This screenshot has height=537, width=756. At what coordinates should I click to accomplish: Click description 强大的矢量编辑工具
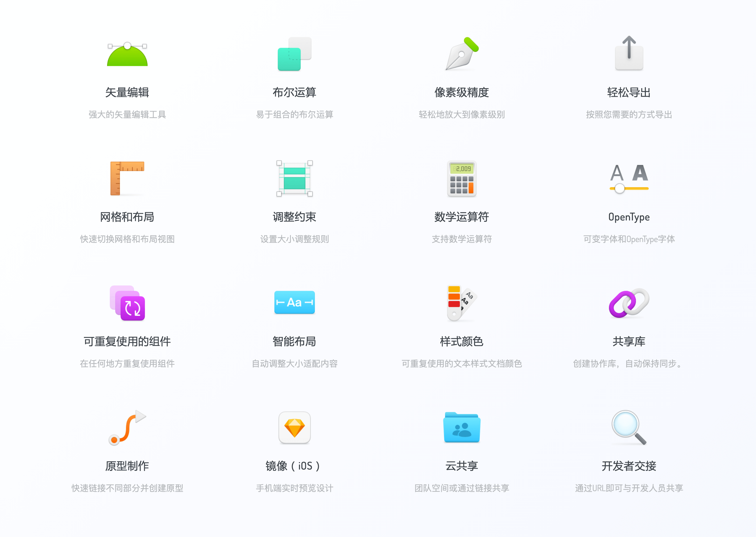[x=127, y=114]
